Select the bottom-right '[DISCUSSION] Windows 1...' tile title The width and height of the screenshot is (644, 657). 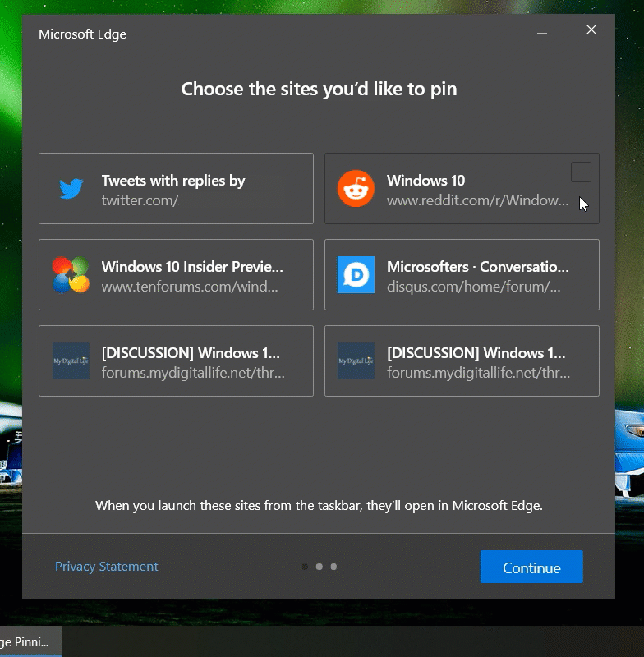(476, 353)
